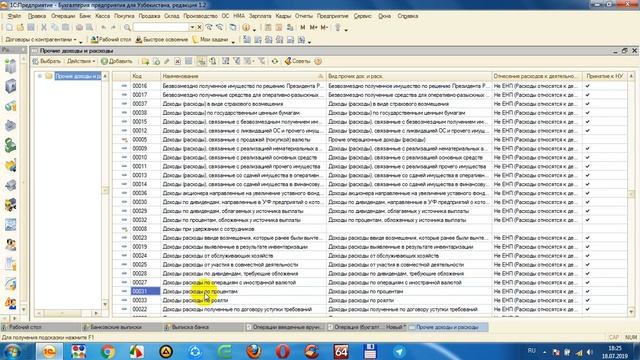Open Help via yellow question icon in main toolbar
This screenshot has width=640, height=360.
pyautogui.click(x=246, y=27)
